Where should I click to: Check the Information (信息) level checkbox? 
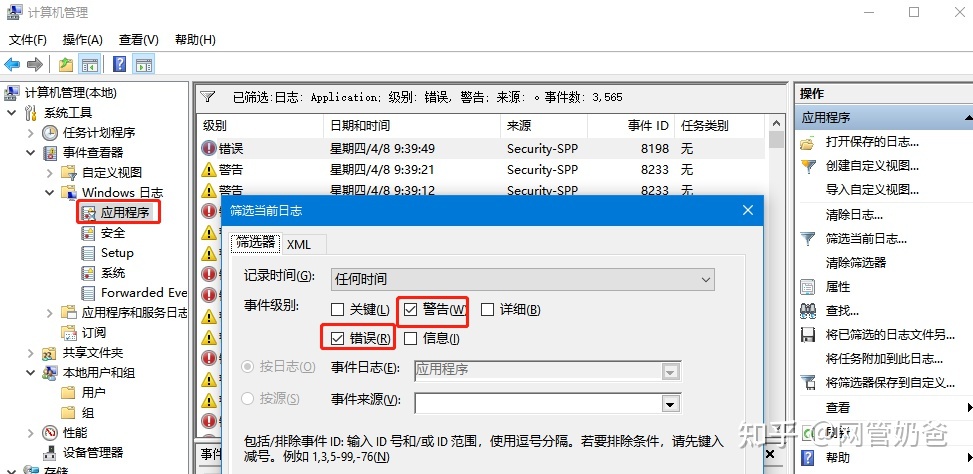point(410,338)
